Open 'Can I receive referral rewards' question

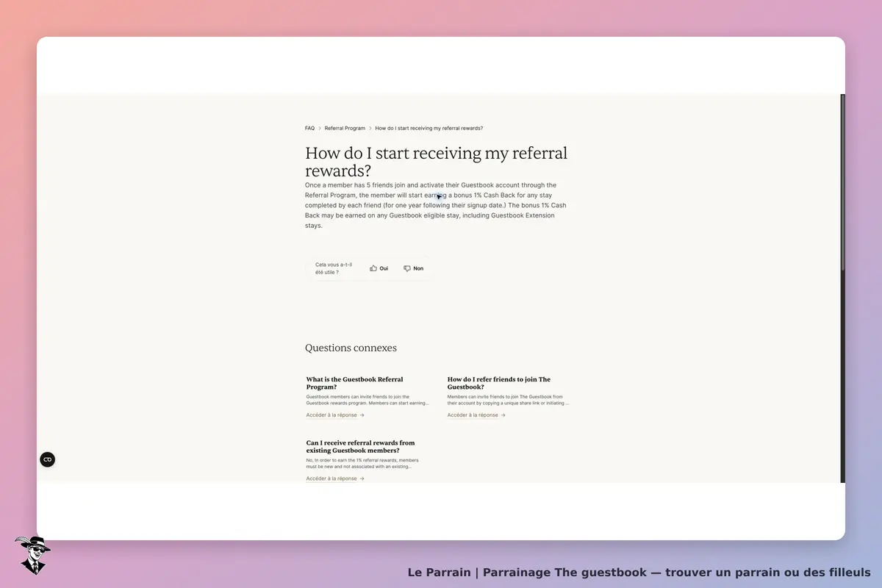[360, 446]
